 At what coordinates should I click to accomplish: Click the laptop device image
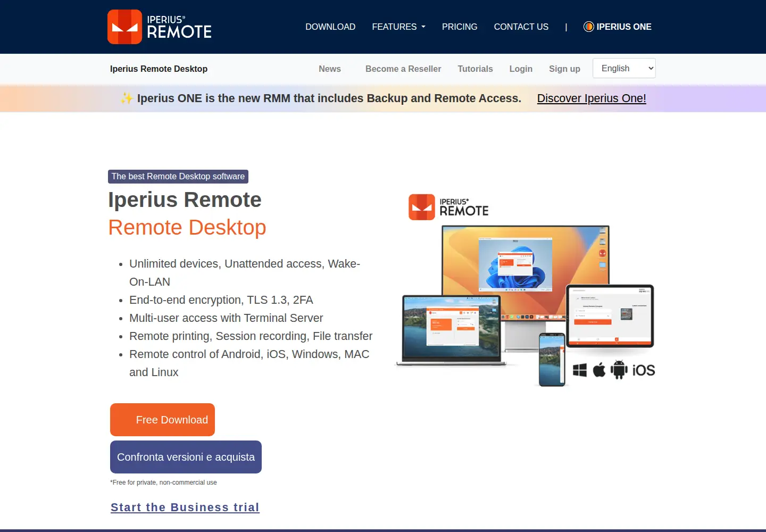[x=451, y=330]
